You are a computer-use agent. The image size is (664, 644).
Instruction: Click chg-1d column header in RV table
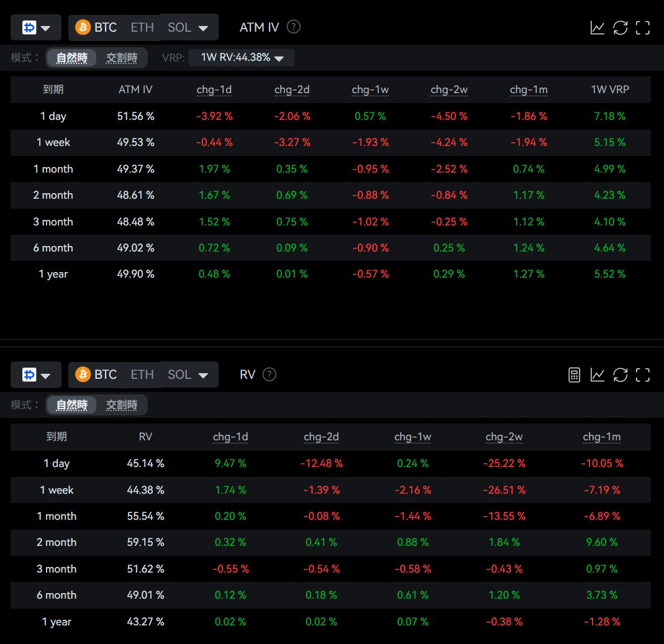click(x=230, y=437)
